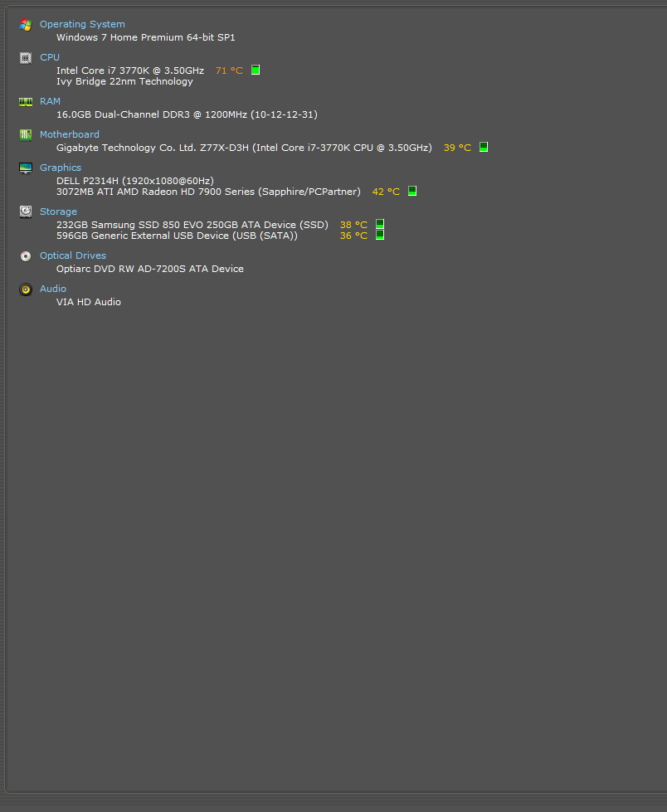Select the 232GB Samsung SSD 850 EVO line

pyautogui.click(x=192, y=226)
